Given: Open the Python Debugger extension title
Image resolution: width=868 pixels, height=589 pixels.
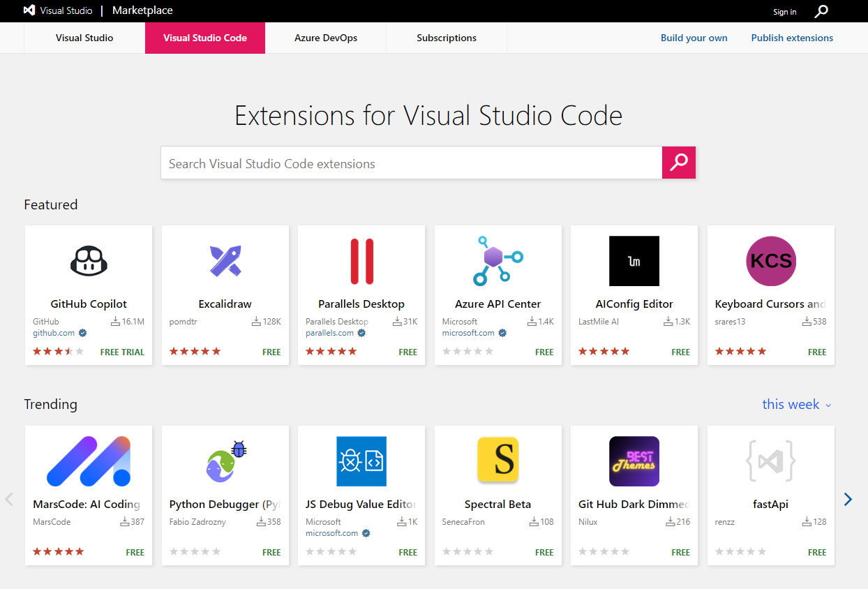Looking at the screenshot, I should [225, 504].
